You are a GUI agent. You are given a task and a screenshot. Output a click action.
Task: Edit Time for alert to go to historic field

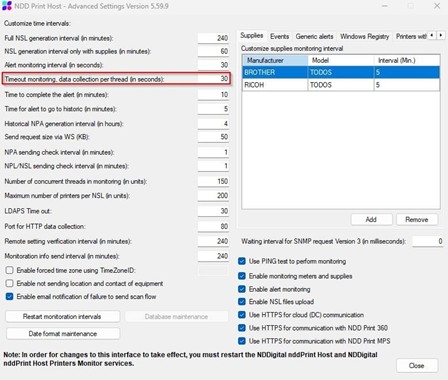213,109
